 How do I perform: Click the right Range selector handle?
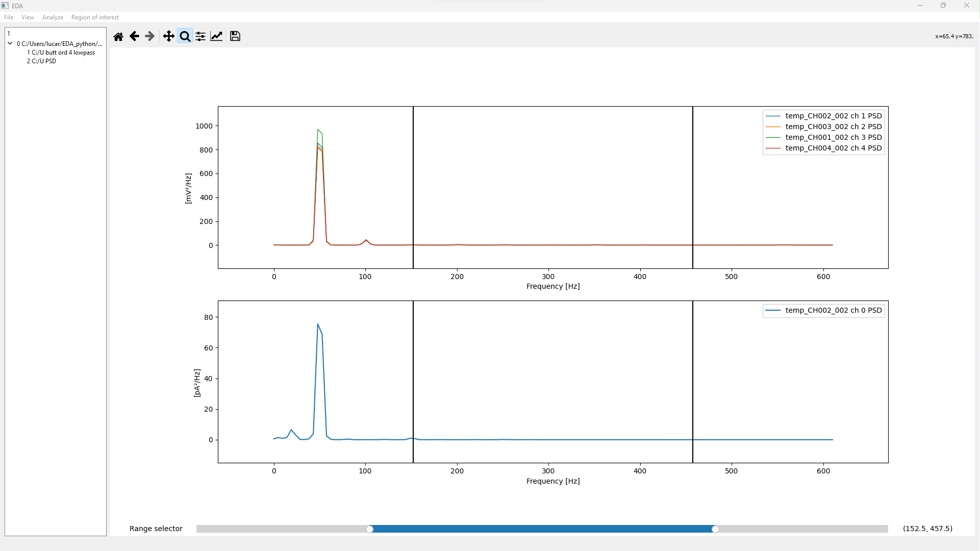click(x=715, y=529)
